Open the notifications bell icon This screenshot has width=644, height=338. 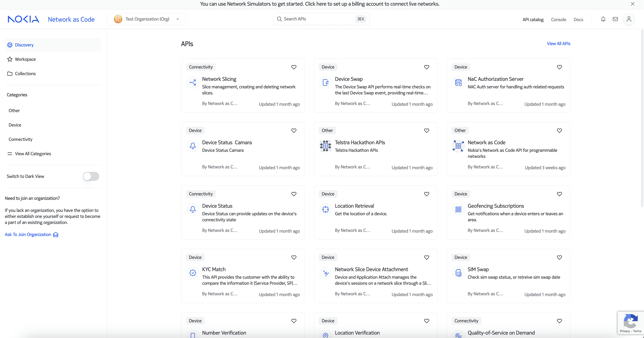(603, 19)
